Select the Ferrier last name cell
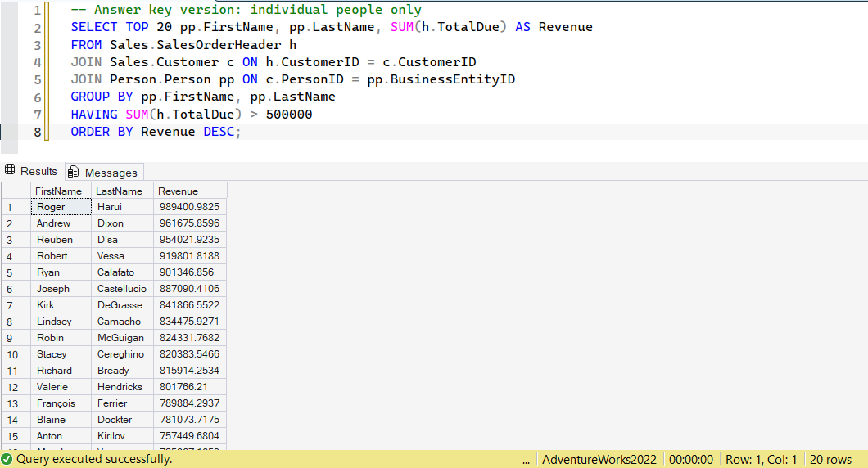This screenshot has height=468, width=868. coord(122,403)
